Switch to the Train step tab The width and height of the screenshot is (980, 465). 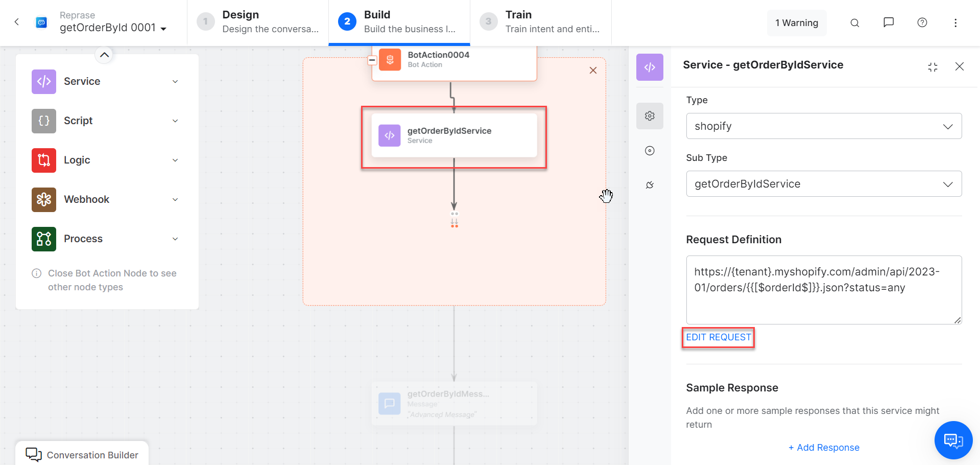[x=540, y=22]
